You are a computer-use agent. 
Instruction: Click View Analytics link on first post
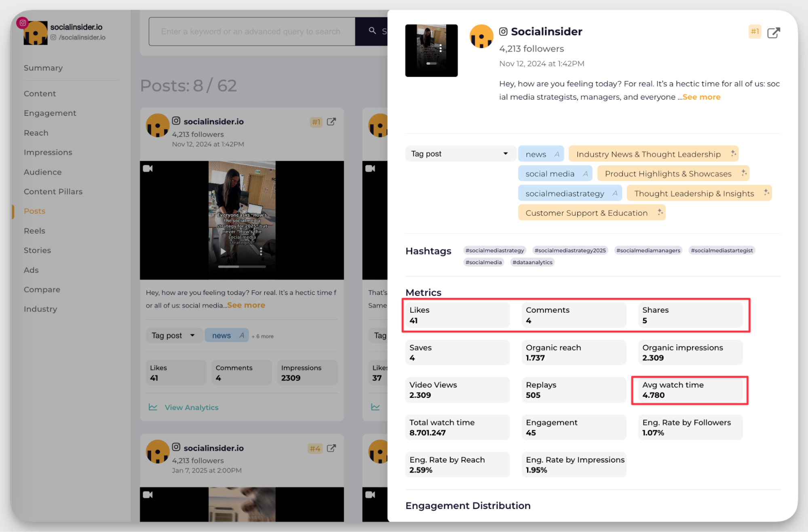pos(191,407)
